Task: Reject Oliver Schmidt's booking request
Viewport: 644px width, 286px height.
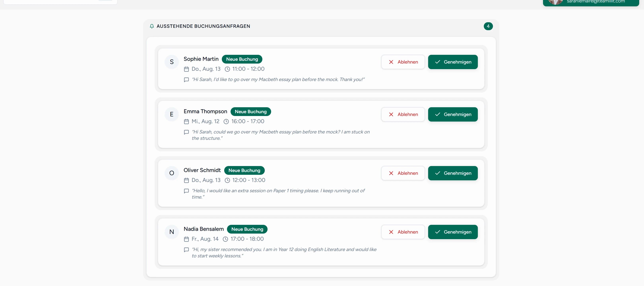Action: coord(403,173)
